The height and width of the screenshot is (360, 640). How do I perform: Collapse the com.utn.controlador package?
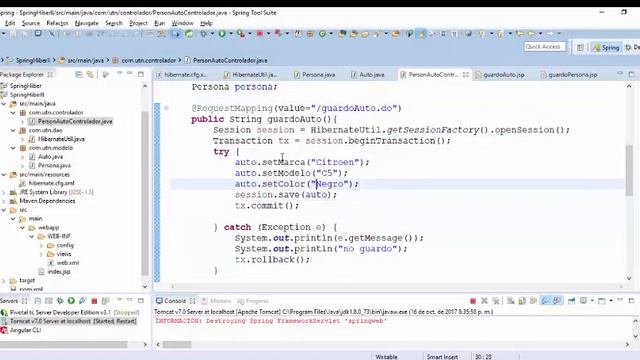pos(13,113)
